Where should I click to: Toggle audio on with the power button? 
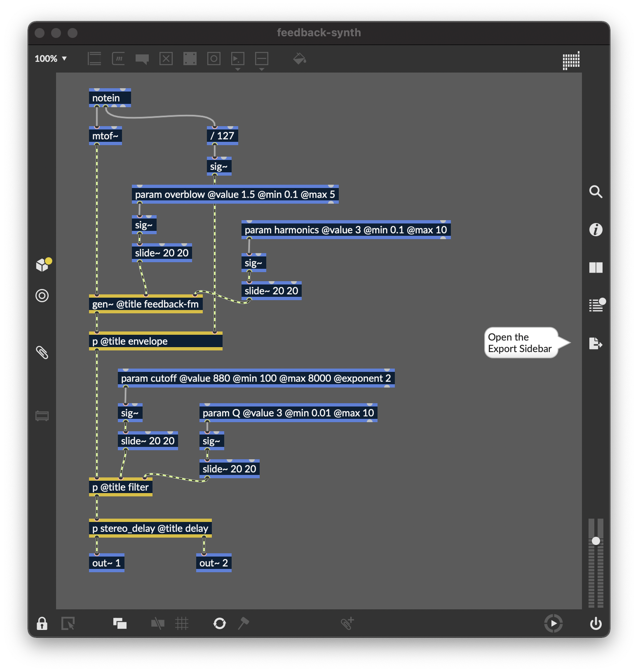[596, 623]
